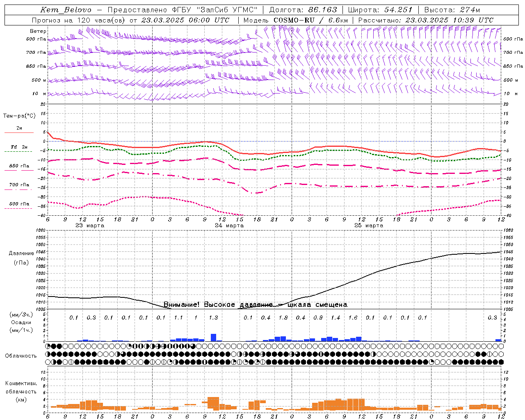Click the Ветер wind section label

(x=38, y=31)
